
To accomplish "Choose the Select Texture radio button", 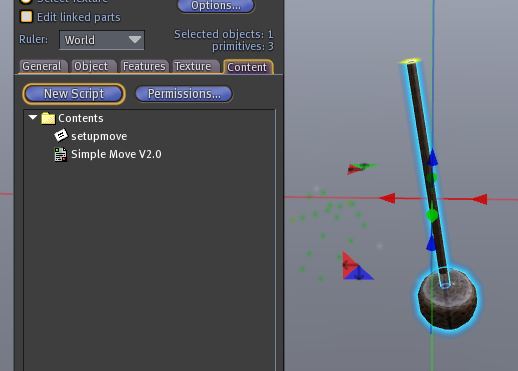I will [x=26, y=1].
